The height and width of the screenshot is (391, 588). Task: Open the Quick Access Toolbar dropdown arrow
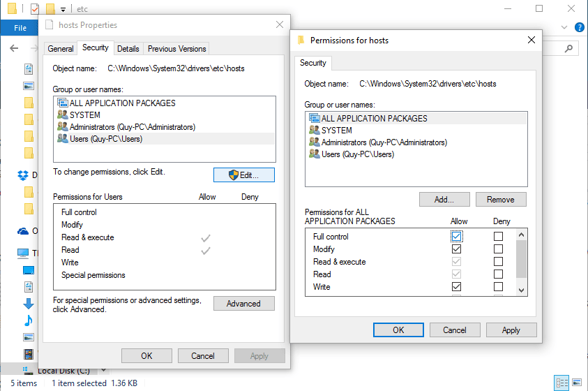(x=63, y=9)
